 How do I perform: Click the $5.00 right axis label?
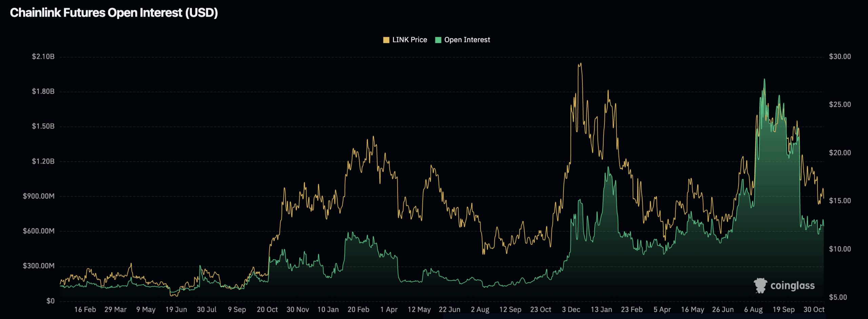[x=838, y=297]
